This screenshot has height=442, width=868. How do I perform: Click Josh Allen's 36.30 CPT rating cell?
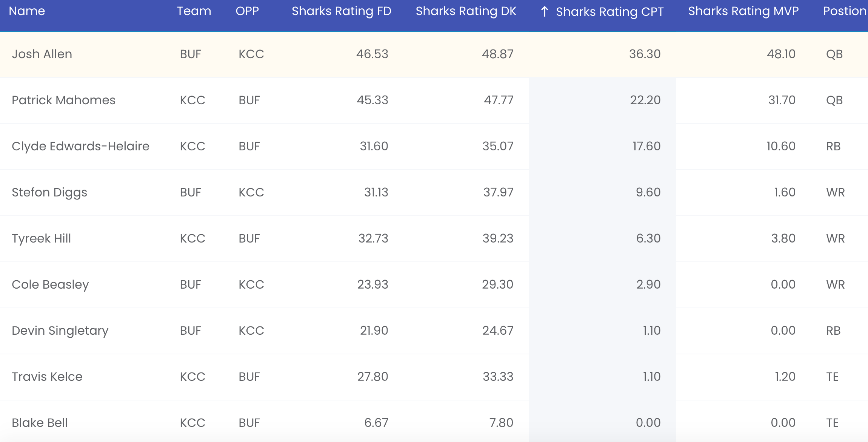pyautogui.click(x=645, y=54)
